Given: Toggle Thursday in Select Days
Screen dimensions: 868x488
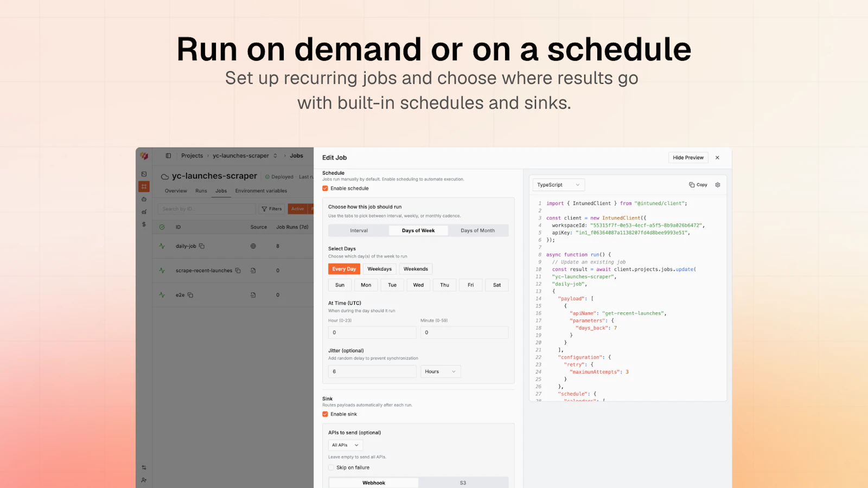Looking at the screenshot, I should 445,285.
